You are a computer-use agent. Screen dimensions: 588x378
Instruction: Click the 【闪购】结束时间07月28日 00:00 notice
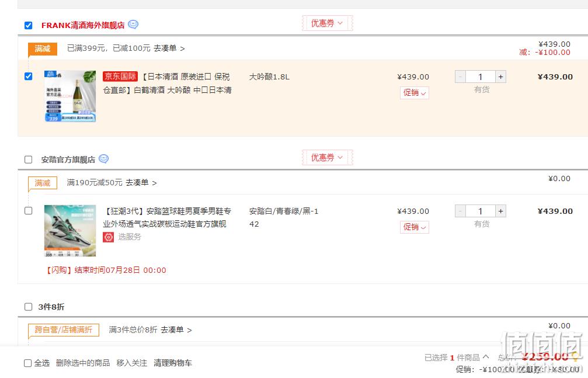point(105,271)
